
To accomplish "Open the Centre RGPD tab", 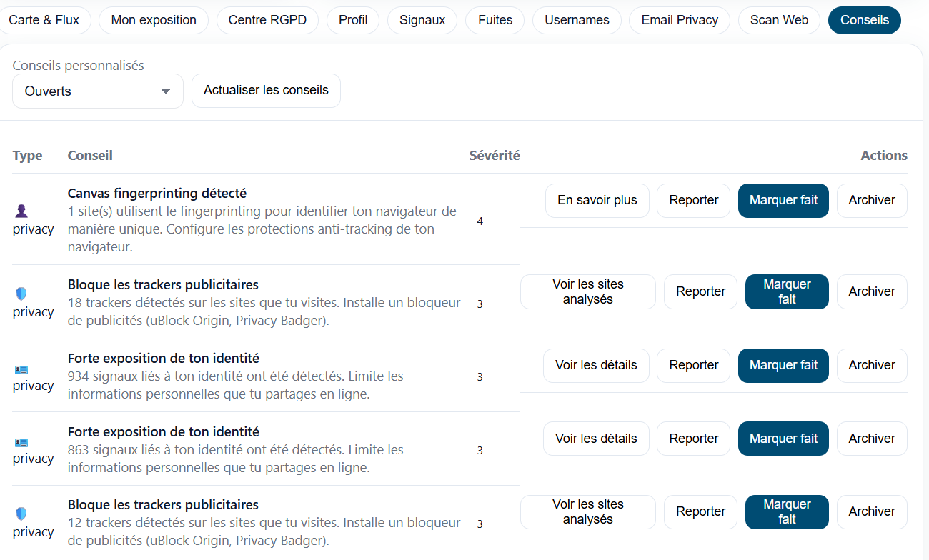I will coord(267,20).
